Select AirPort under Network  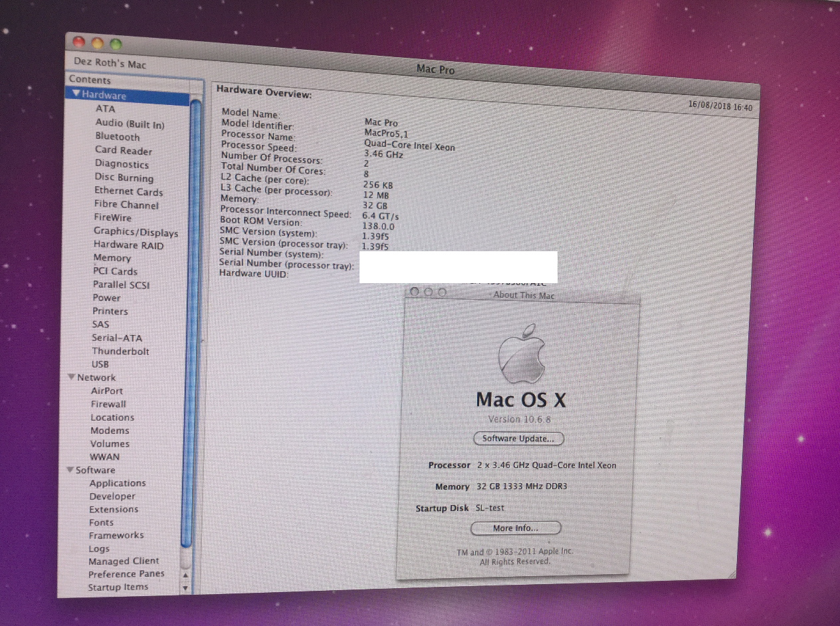(107, 391)
